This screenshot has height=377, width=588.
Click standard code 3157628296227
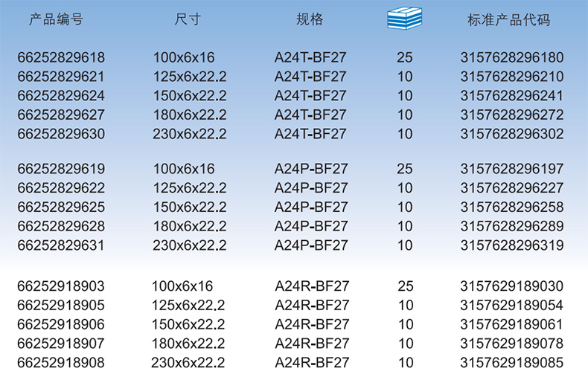[x=512, y=188]
